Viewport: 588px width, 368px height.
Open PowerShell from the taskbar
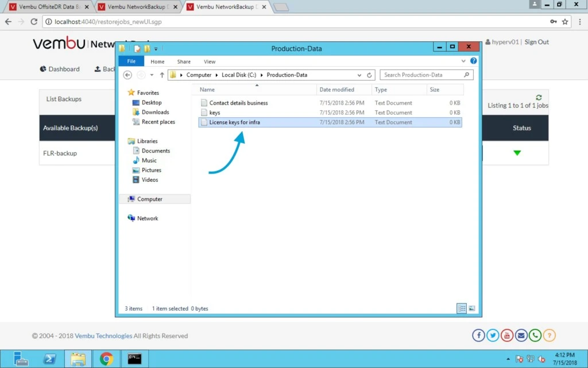49,359
